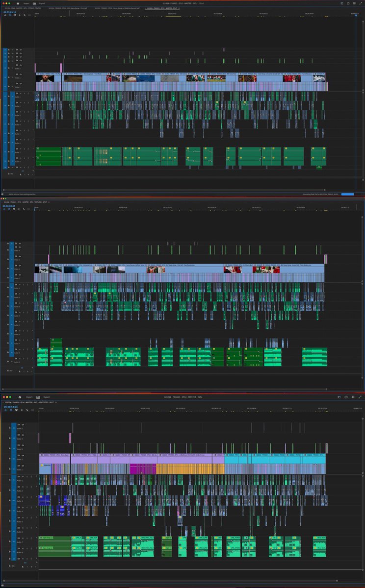Click Quick Export icon in bottom window
Image resolution: width=365 pixels, height=588 pixels.
(346, 397)
